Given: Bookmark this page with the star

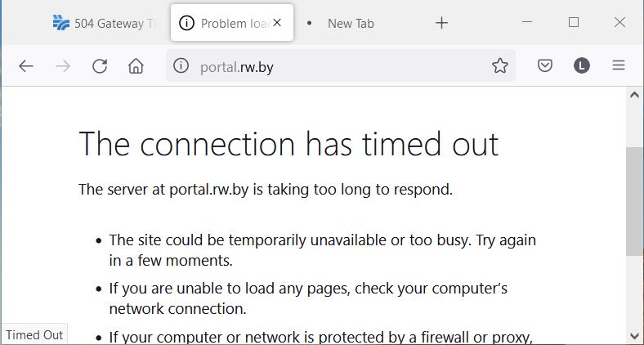Looking at the screenshot, I should (x=500, y=66).
